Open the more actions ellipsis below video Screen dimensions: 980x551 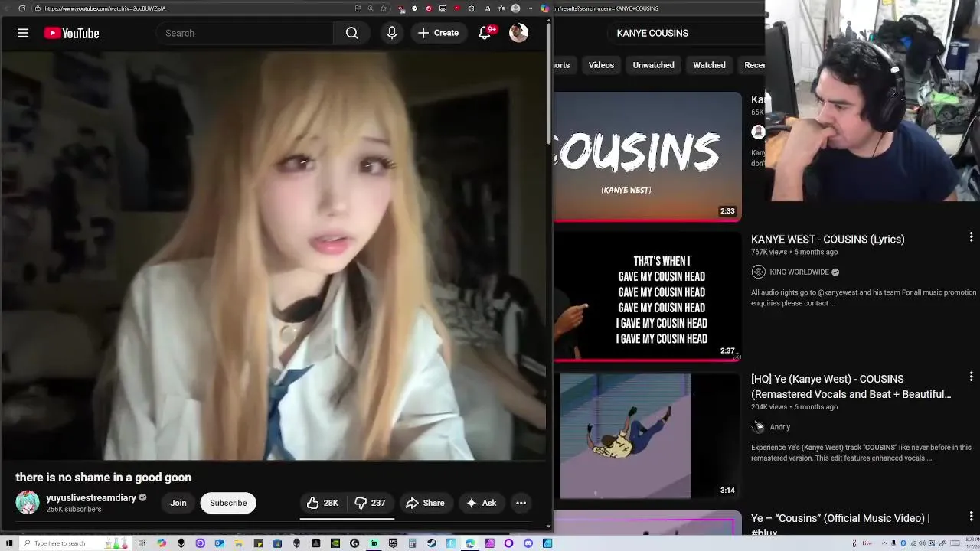(521, 503)
